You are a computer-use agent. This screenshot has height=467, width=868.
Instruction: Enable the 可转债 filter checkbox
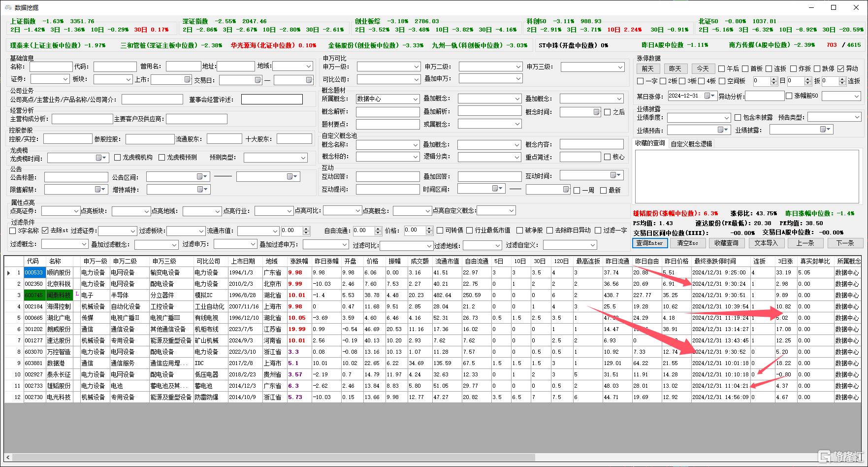pyautogui.click(x=440, y=231)
